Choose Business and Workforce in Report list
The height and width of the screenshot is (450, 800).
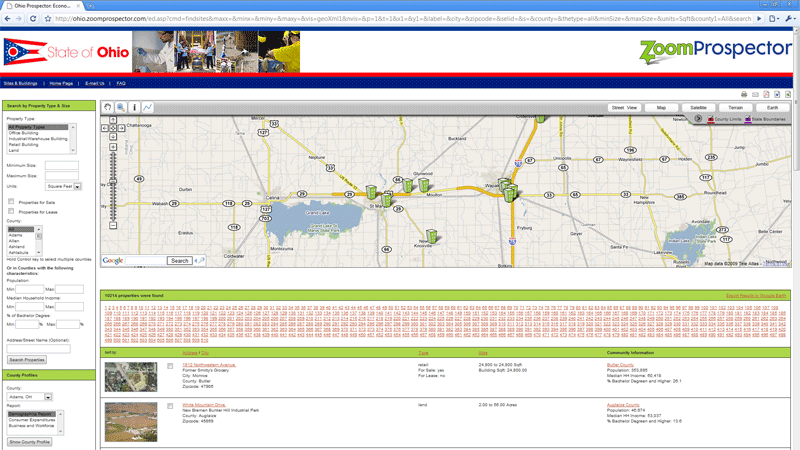[x=31, y=425]
